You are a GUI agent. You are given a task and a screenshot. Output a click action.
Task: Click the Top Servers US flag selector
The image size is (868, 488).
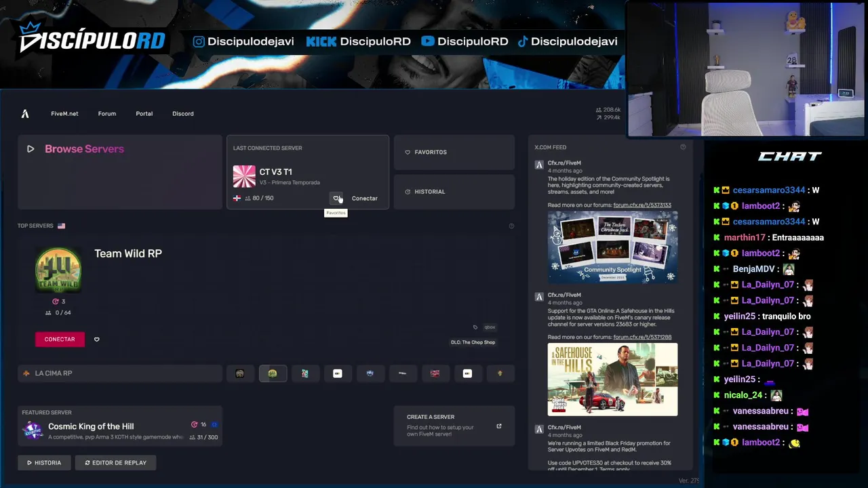coord(62,226)
